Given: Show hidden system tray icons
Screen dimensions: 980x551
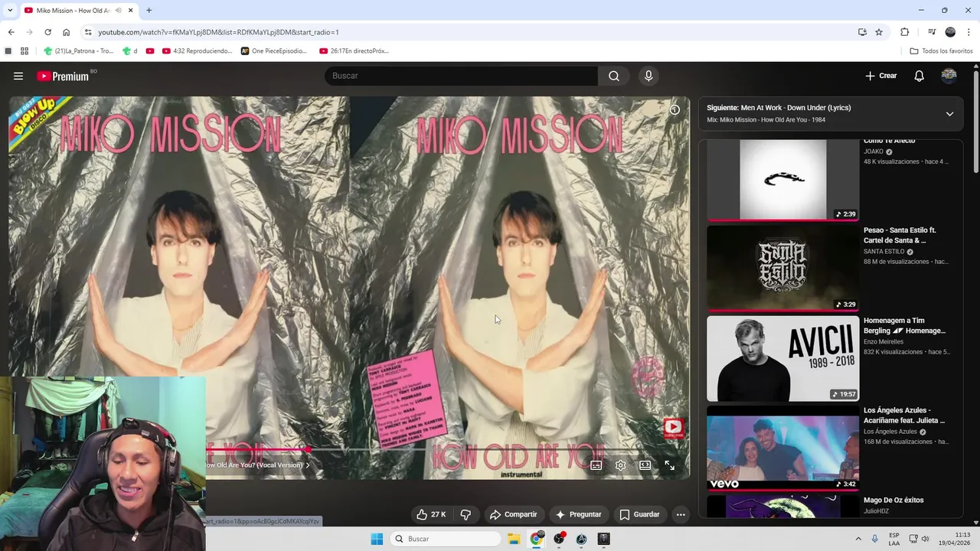Looking at the screenshot, I should (x=857, y=539).
